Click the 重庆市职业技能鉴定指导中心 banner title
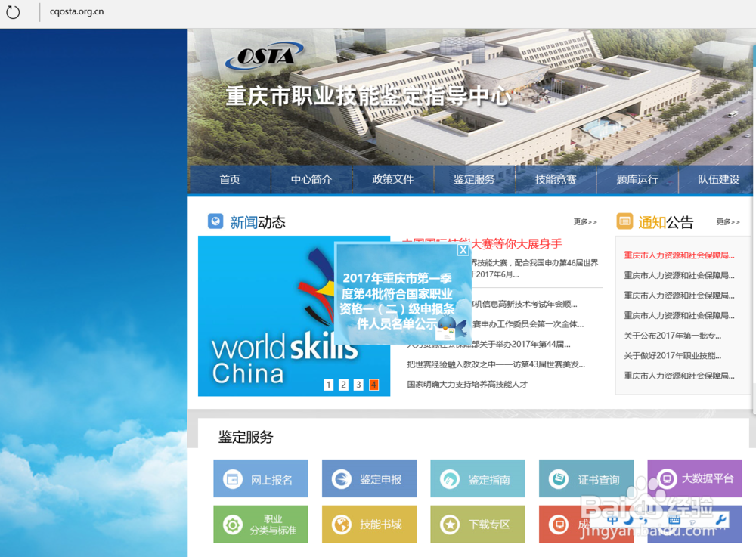Image resolution: width=756 pixels, height=557 pixels. [368, 97]
